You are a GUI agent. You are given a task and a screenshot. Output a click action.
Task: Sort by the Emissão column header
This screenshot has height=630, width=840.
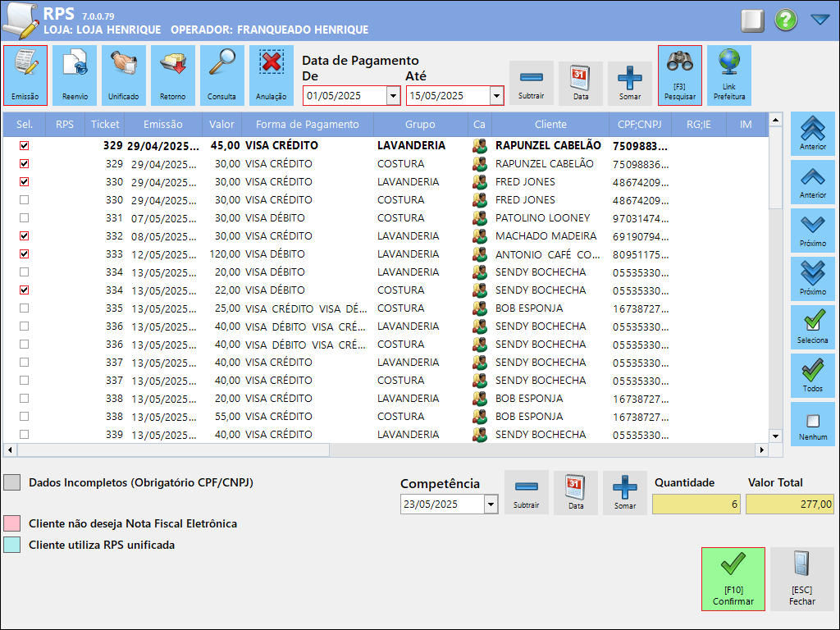163,125
